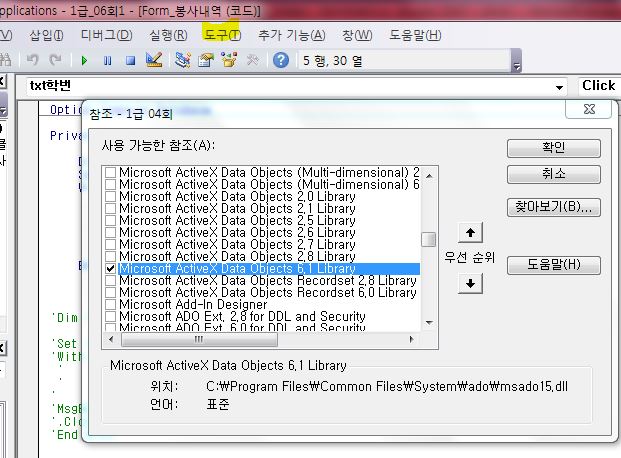Click the blue Help question mark icon

pyautogui.click(x=281, y=61)
